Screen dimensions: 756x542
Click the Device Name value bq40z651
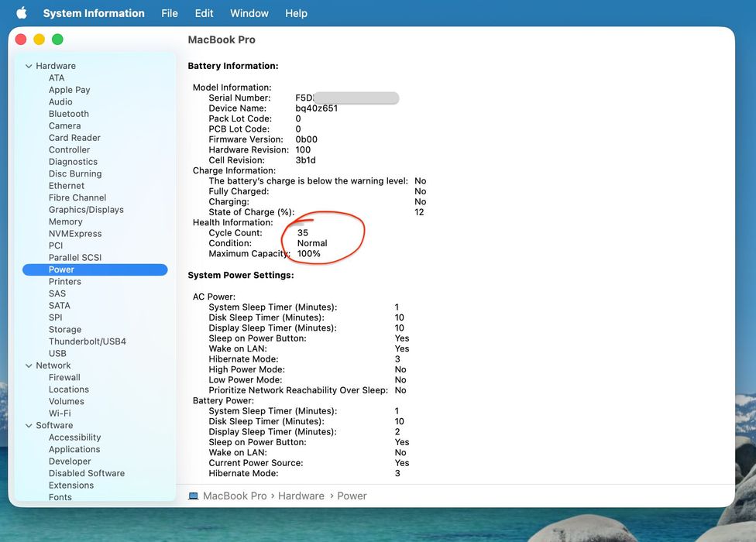tap(316, 108)
